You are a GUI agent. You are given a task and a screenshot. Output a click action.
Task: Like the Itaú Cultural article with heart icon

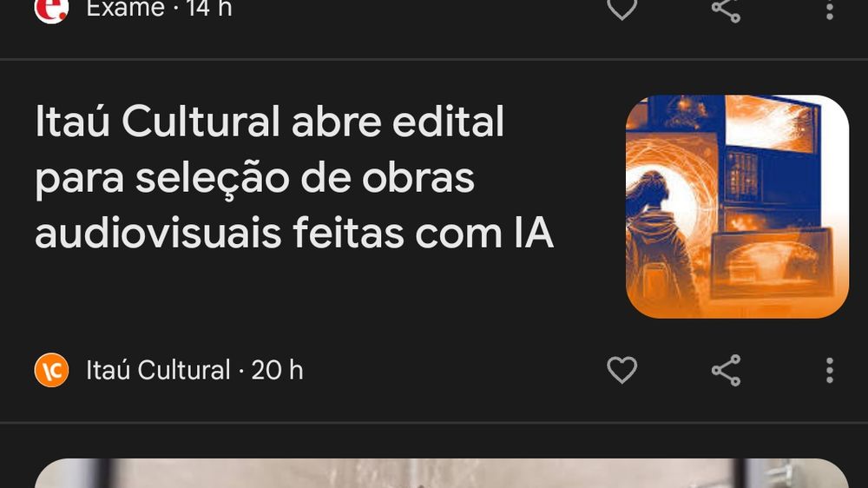(621, 369)
